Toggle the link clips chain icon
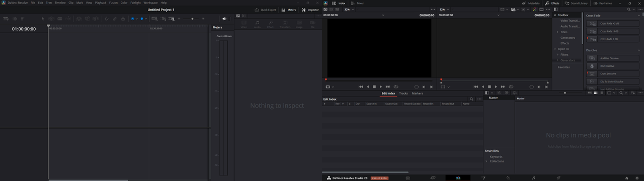Screen dimensions: 644x181 tap(115, 19)
